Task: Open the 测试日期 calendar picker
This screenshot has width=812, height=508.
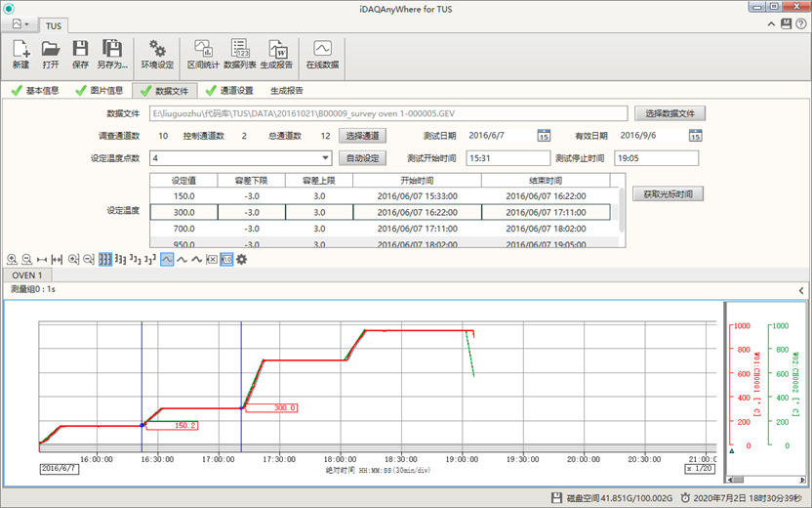Action: pyautogui.click(x=545, y=136)
